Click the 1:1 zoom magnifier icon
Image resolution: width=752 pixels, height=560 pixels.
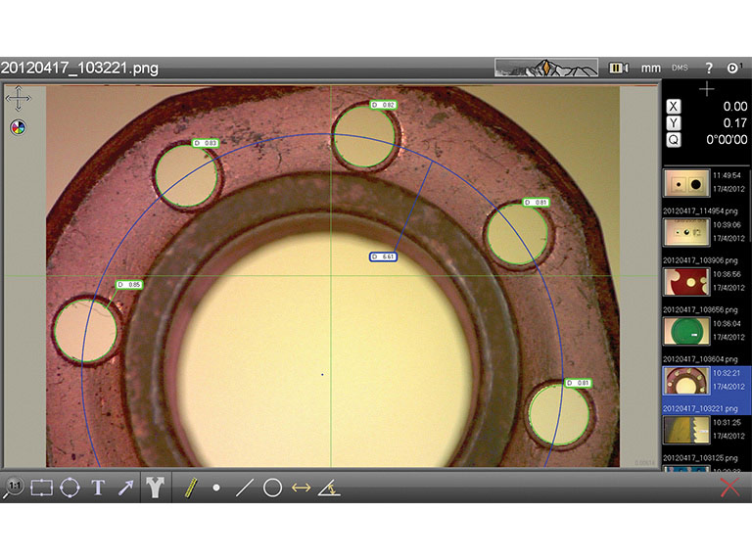pos(13,488)
